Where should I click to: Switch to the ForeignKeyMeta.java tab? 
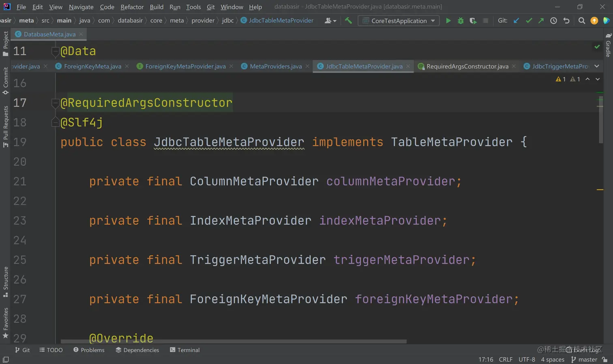(x=92, y=66)
